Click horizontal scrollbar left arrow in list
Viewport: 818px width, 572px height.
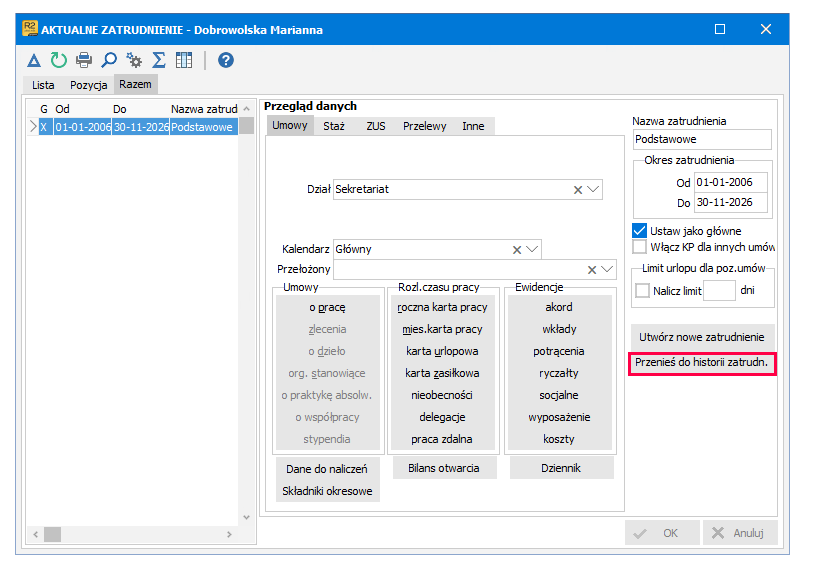coord(35,534)
